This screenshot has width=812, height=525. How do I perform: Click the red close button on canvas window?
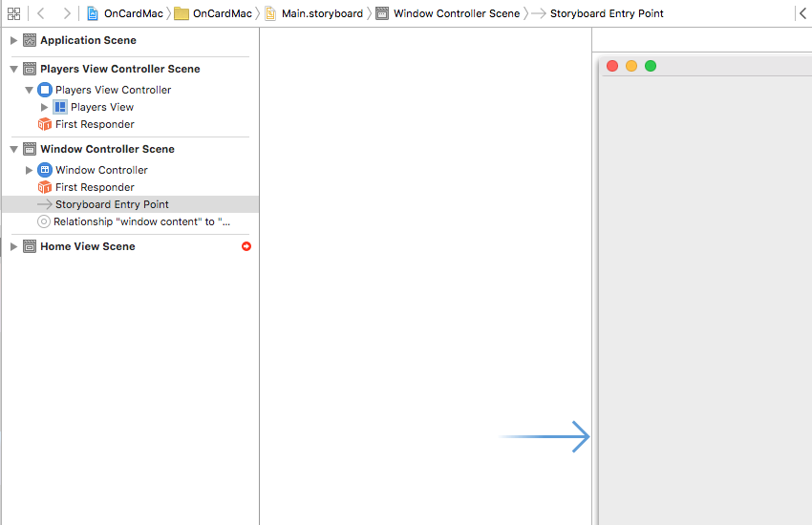click(612, 66)
